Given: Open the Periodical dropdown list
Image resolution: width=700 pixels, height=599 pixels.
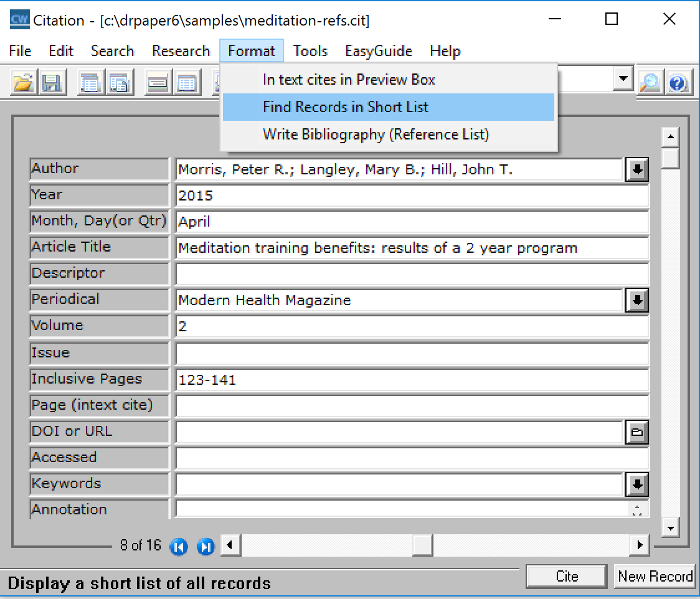Looking at the screenshot, I should point(636,301).
